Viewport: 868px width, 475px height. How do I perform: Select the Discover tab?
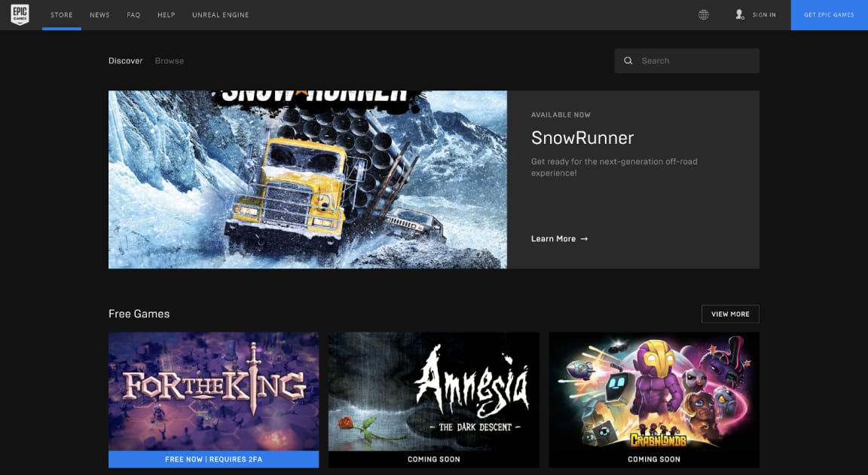tap(125, 61)
